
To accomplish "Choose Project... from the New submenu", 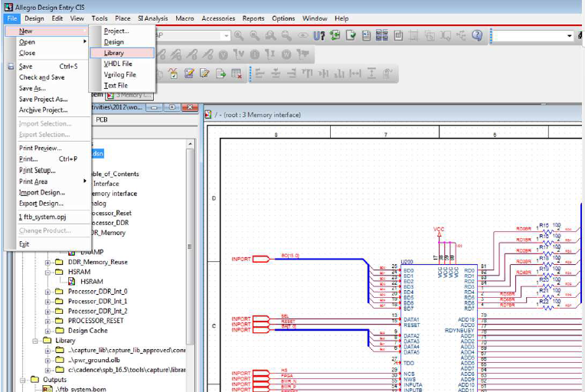I will (x=122, y=31).
